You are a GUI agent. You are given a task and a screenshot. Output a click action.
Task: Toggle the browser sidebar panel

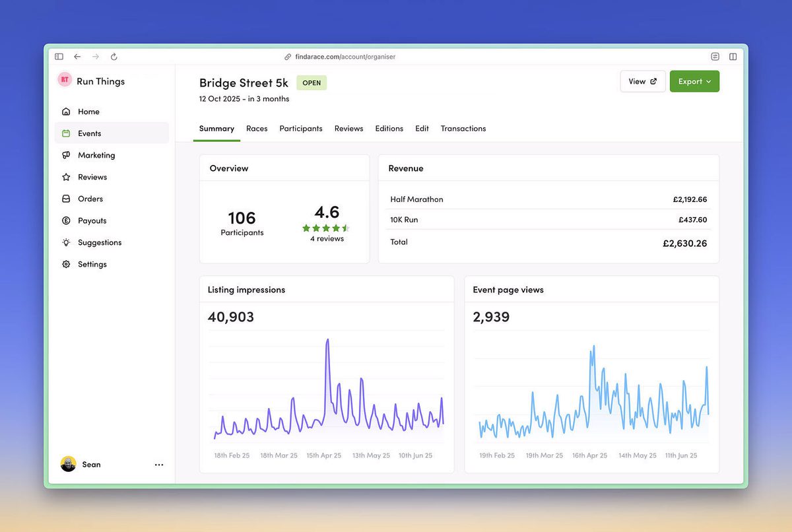[59, 57]
